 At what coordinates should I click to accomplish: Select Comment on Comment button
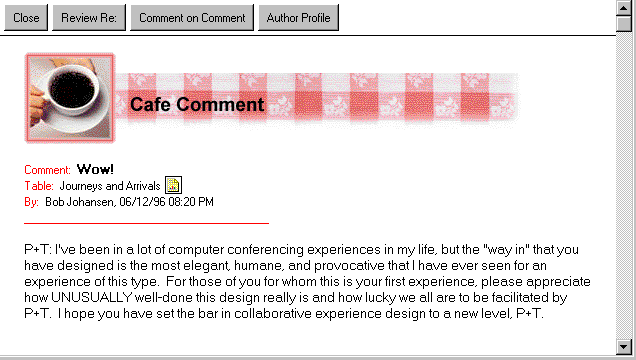192,18
